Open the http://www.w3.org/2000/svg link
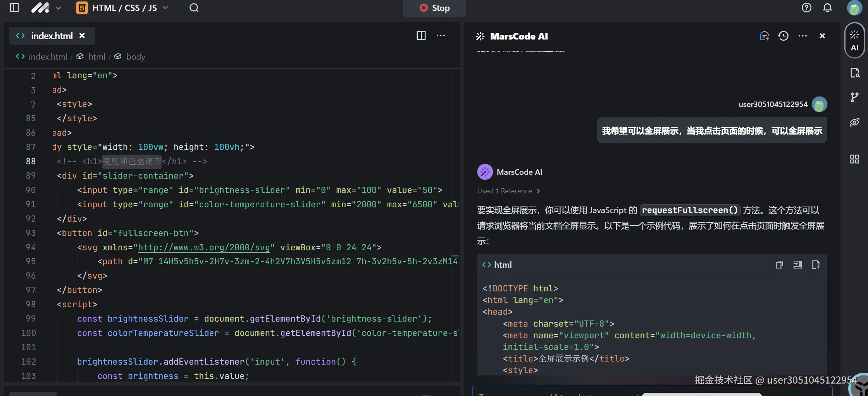The width and height of the screenshot is (868, 396). click(x=204, y=247)
